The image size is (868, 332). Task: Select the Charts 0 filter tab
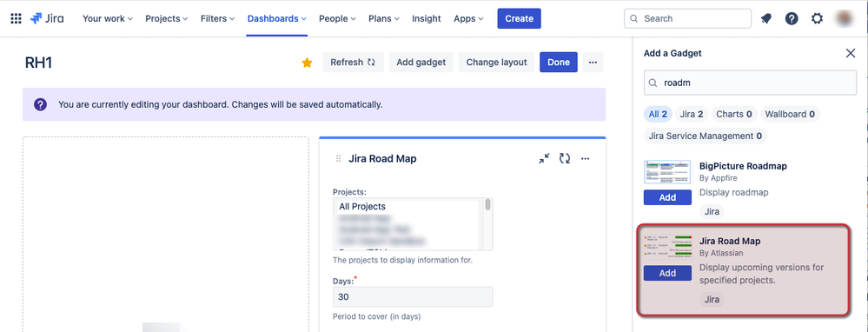pos(734,114)
